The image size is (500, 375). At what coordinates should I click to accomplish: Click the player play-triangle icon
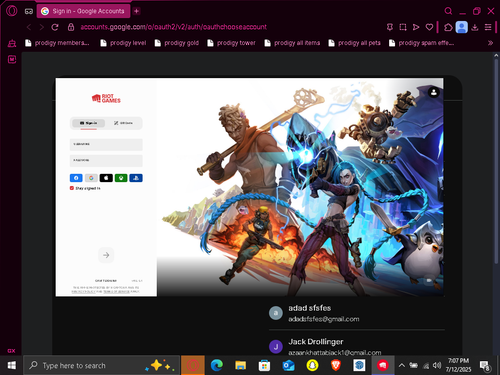pyautogui.click(x=416, y=27)
